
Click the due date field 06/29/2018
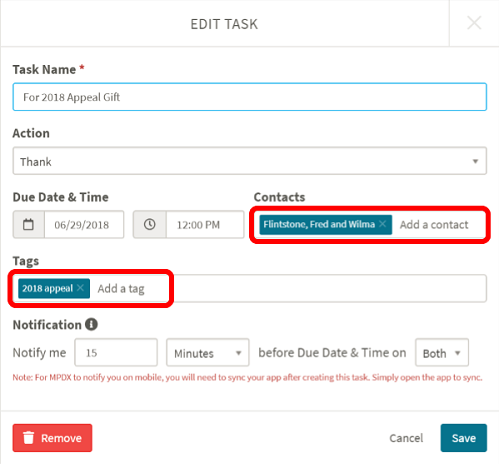tap(84, 224)
